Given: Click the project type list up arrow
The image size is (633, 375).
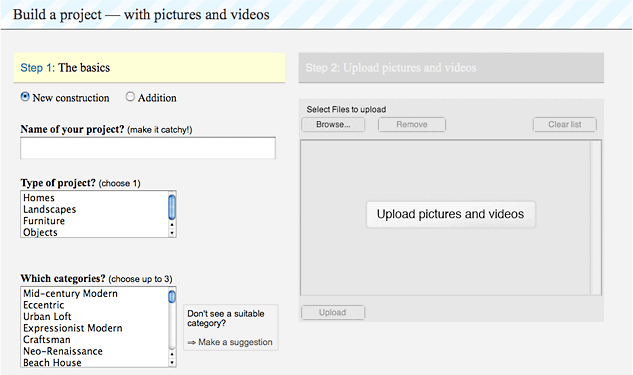Looking at the screenshot, I should (x=172, y=225).
